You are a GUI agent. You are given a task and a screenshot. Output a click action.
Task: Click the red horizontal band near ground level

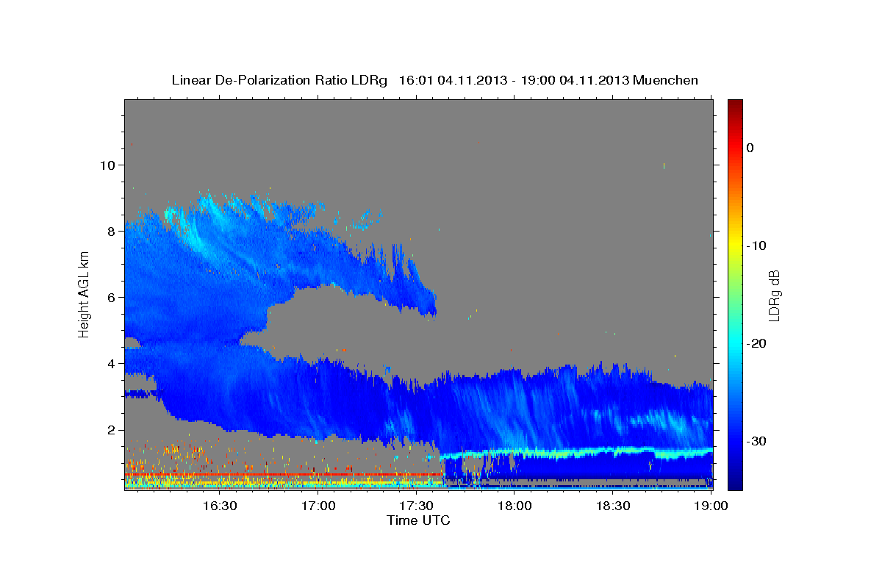(284, 475)
